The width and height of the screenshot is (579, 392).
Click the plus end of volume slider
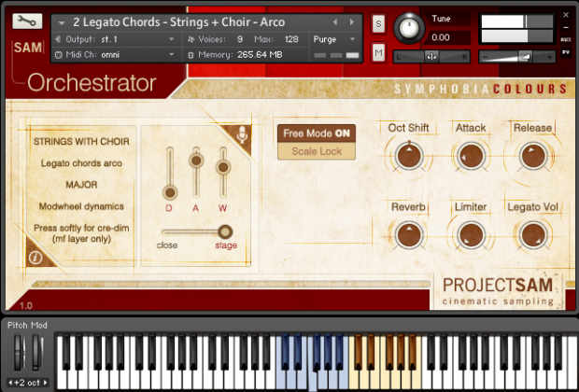coord(549,57)
